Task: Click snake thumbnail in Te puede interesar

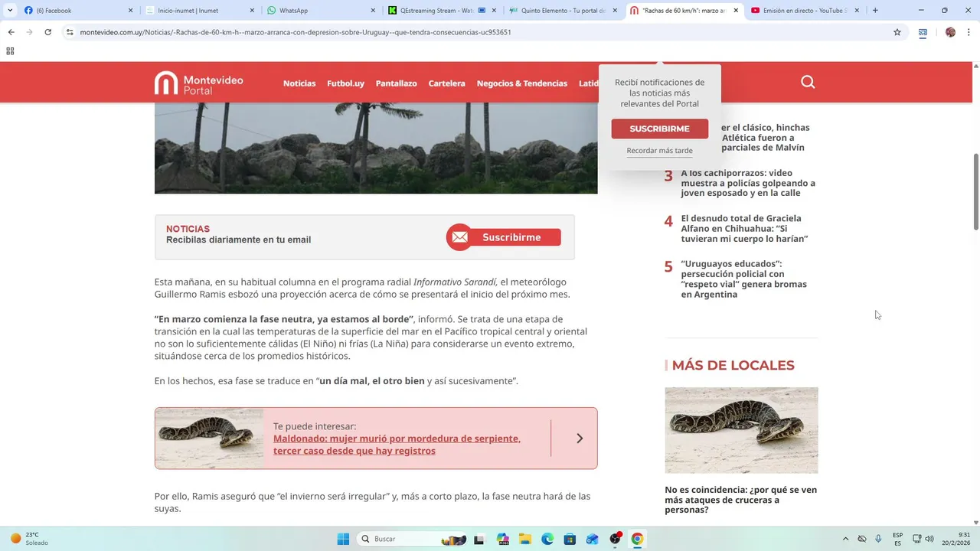Action: point(210,439)
